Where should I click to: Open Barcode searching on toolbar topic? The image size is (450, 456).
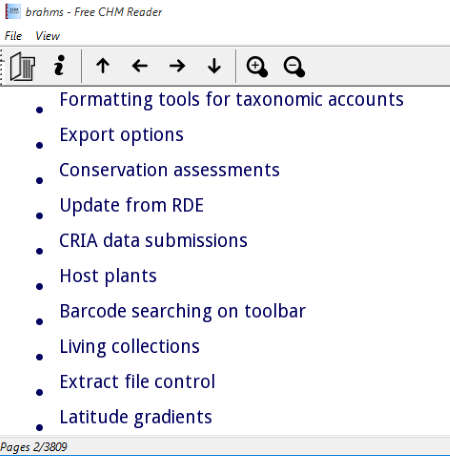pyautogui.click(x=183, y=312)
